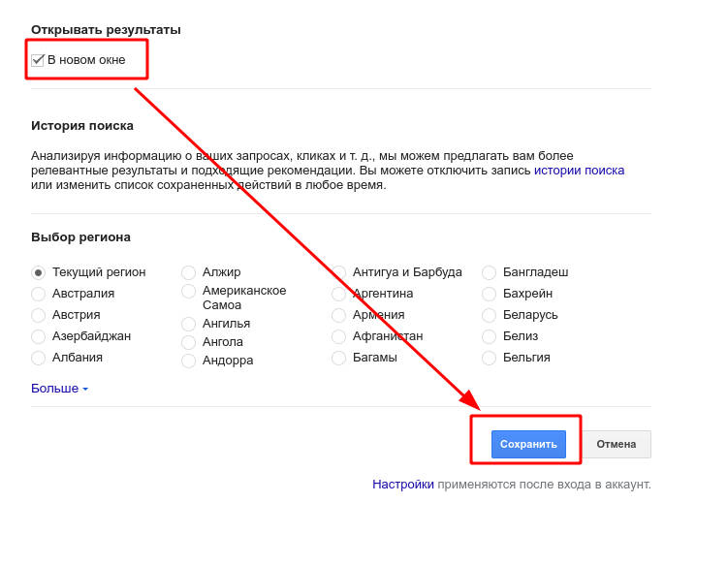Select "Американское Самоа" region
The width and height of the screenshot is (728, 566).
[x=189, y=292]
